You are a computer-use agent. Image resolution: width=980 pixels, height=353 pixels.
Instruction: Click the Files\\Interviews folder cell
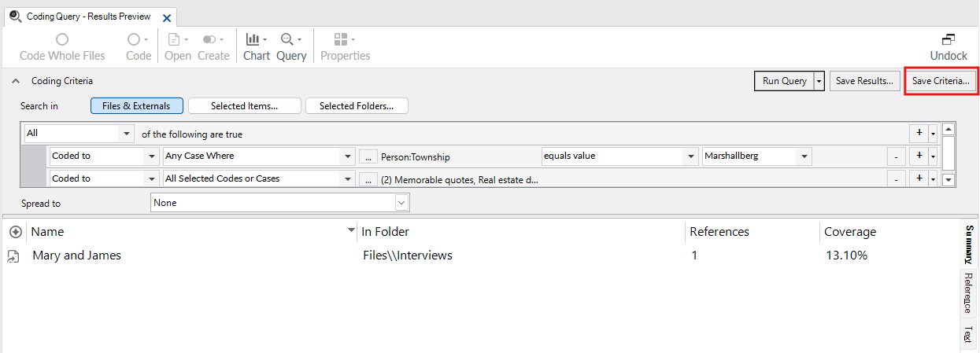point(408,256)
